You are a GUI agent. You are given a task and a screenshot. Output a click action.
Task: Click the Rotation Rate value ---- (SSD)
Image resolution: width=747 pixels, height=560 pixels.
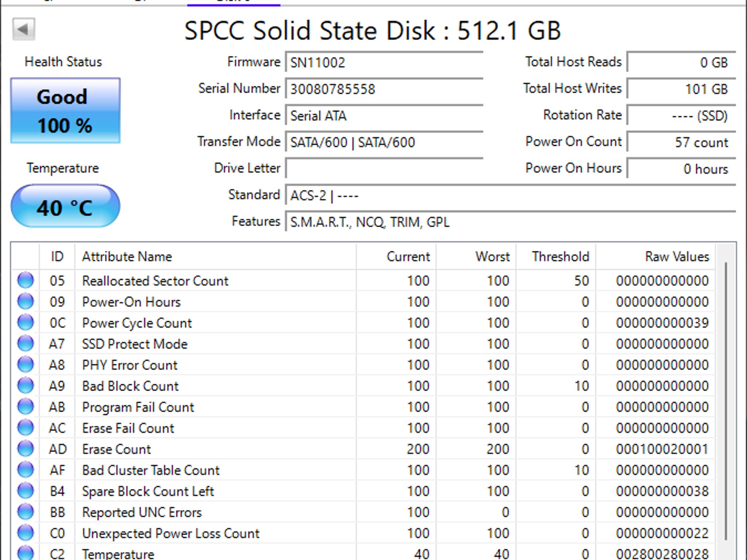click(x=681, y=116)
